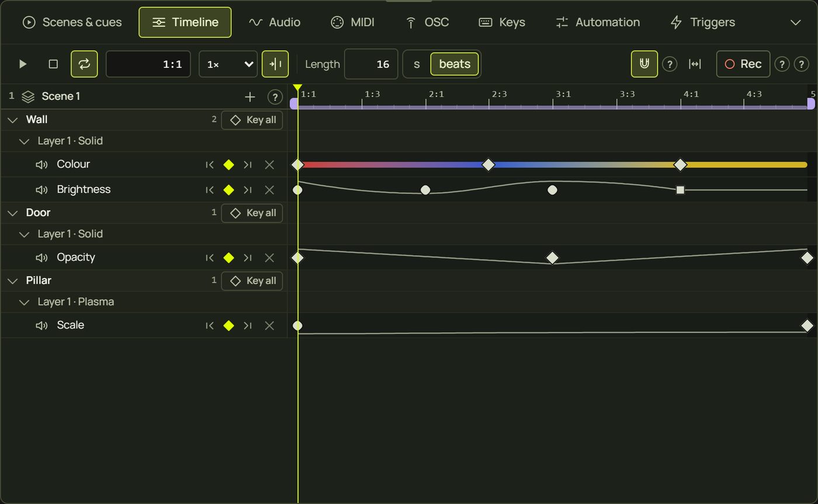Toggle the yellow keyframe diamond on Brightness

point(228,190)
